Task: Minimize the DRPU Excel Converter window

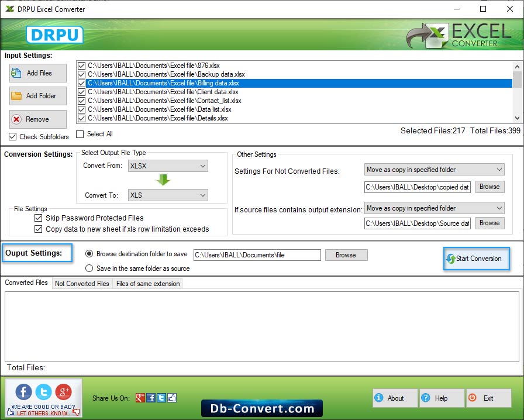Action: tap(457, 9)
